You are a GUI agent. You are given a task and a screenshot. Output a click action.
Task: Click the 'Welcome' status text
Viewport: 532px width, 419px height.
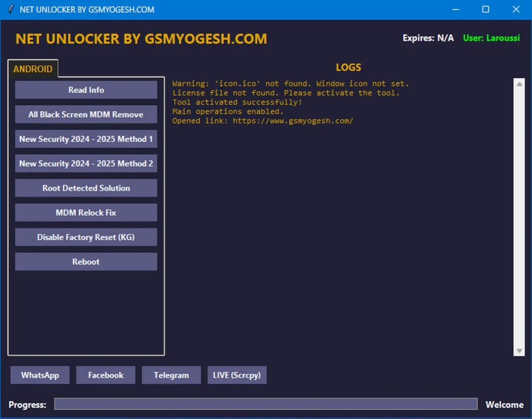point(504,404)
